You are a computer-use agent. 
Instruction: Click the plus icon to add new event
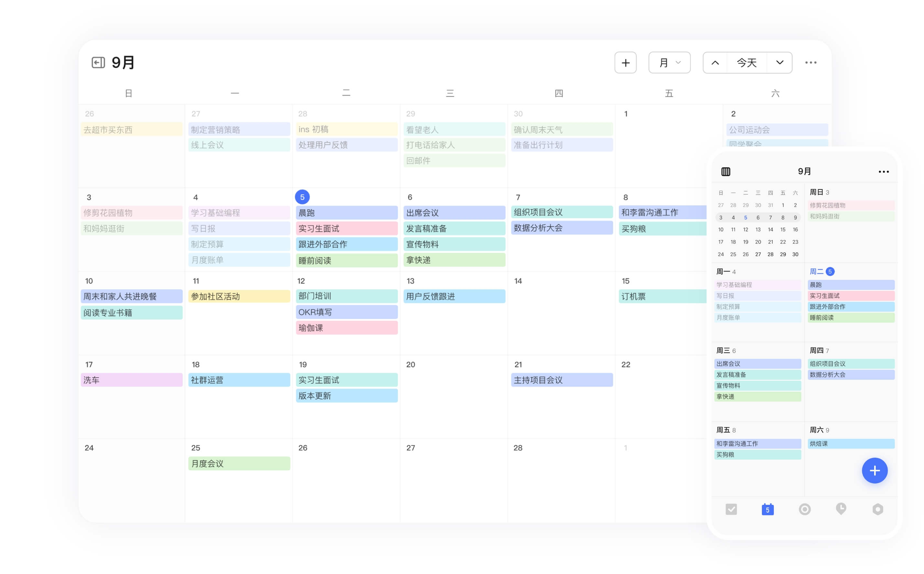tap(625, 63)
